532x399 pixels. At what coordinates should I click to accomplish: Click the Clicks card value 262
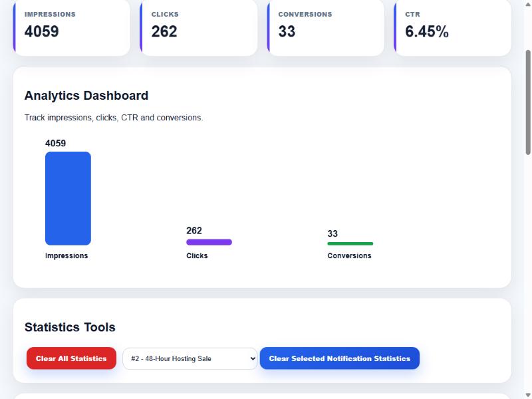click(x=164, y=31)
